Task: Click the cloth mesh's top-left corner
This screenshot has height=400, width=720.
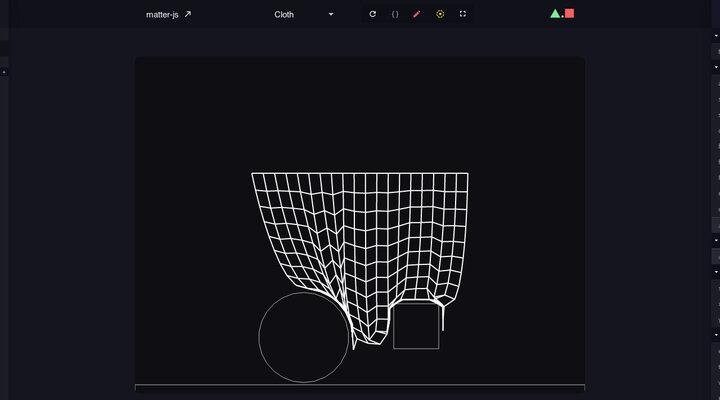Action: click(252, 174)
